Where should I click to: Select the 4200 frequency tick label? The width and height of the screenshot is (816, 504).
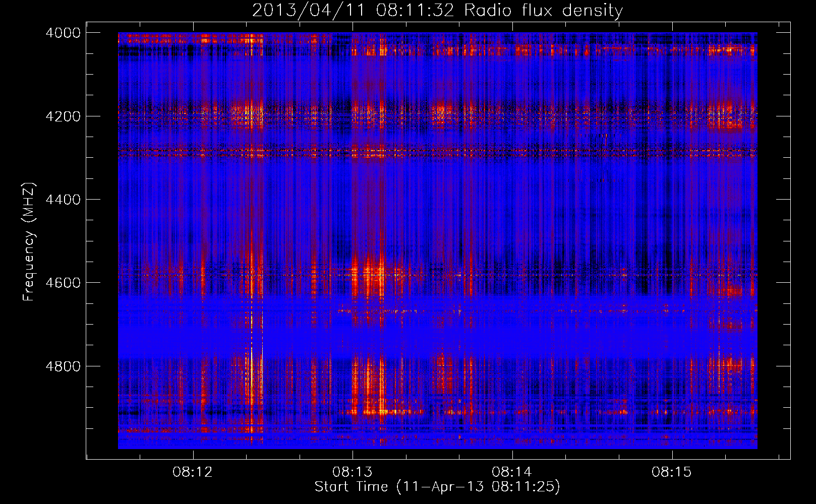coord(63,116)
